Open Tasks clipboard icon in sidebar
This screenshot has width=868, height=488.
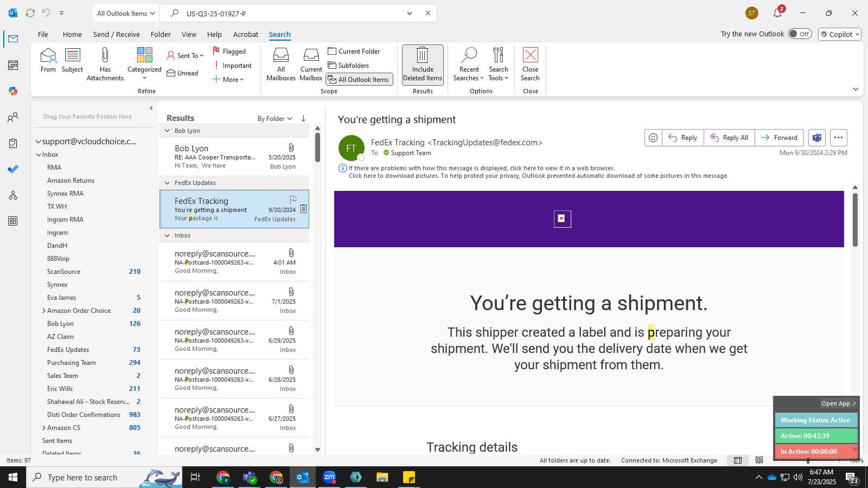tap(13, 143)
